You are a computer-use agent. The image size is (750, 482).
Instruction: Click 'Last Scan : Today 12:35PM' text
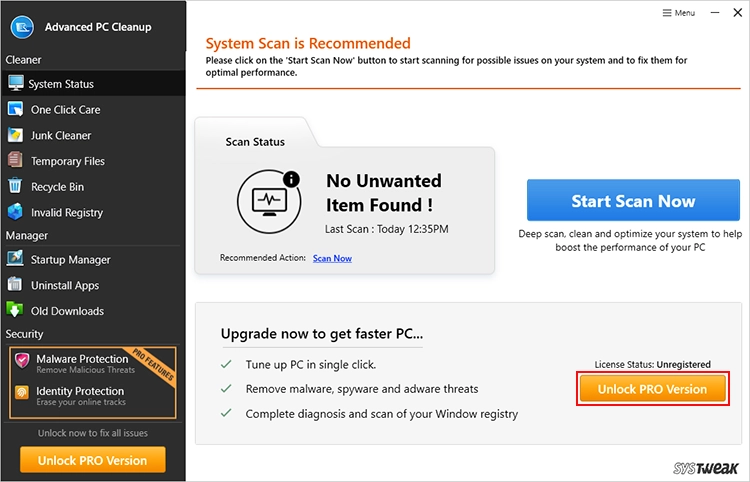386,229
